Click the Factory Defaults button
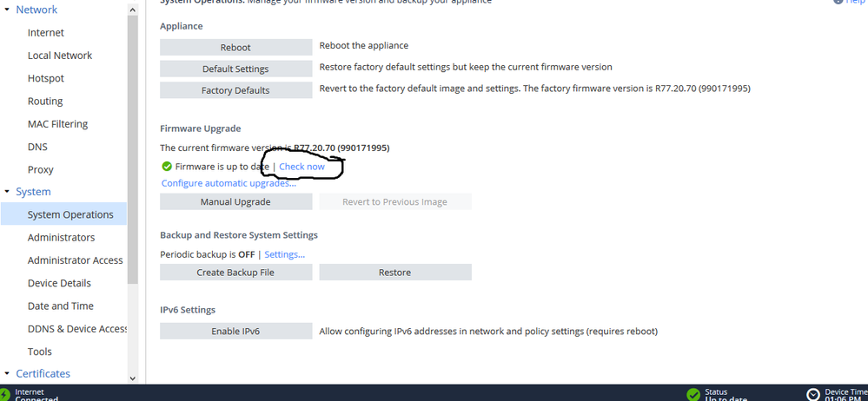Image resolution: width=868 pixels, height=401 pixels. [x=235, y=90]
